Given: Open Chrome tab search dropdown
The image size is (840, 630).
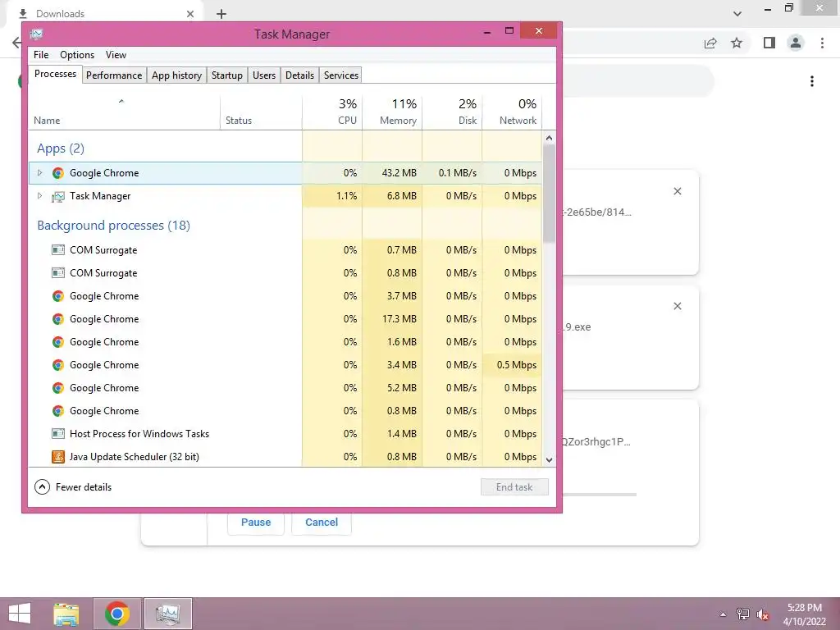Looking at the screenshot, I should click(x=737, y=14).
